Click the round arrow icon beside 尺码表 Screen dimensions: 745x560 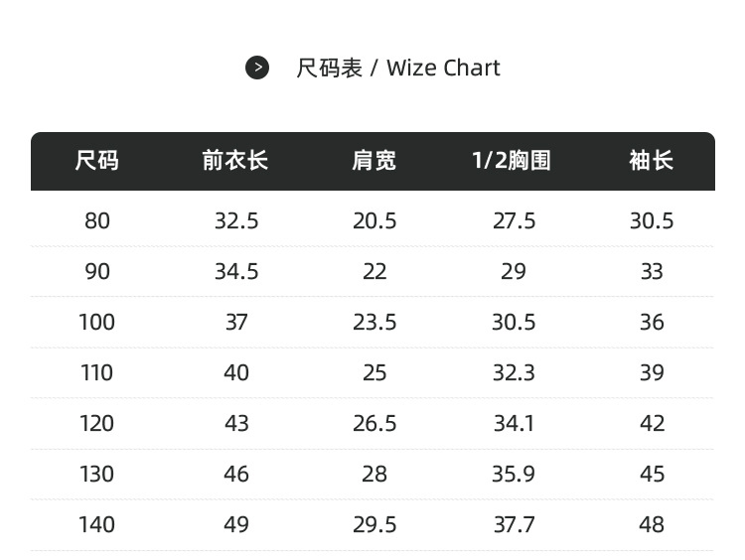(x=257, y=68)
